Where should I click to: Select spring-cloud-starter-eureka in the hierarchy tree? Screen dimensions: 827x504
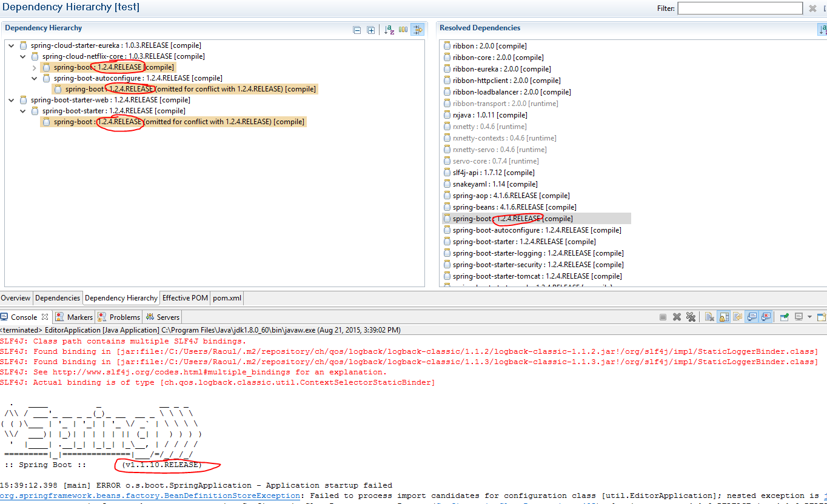tap(110, 45)
